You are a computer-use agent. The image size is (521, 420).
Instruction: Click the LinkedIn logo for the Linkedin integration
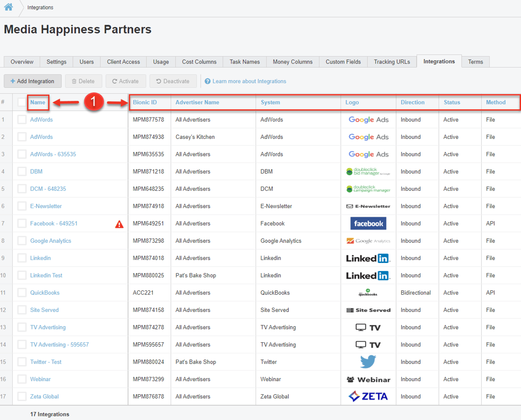click(368, 258)
